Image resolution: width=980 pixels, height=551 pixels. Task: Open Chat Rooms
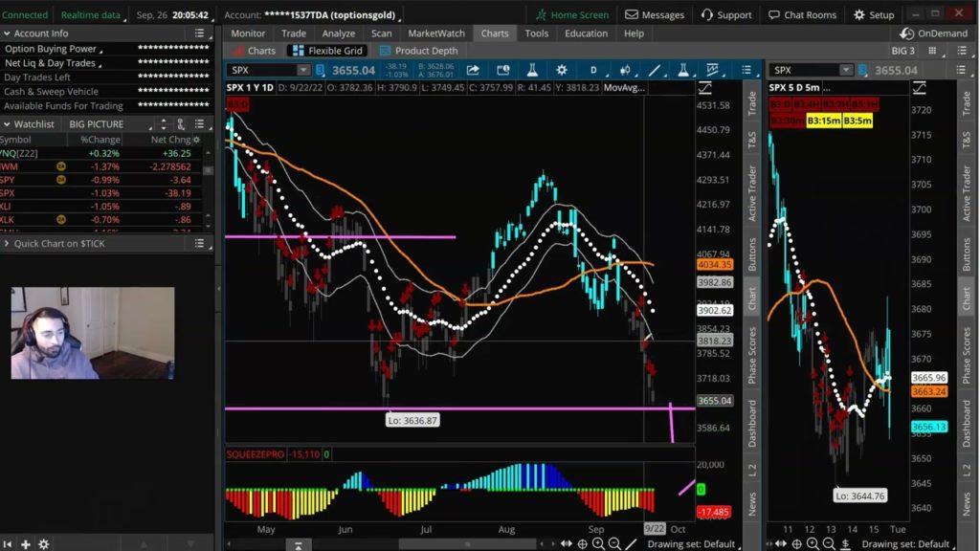point(802,14)
